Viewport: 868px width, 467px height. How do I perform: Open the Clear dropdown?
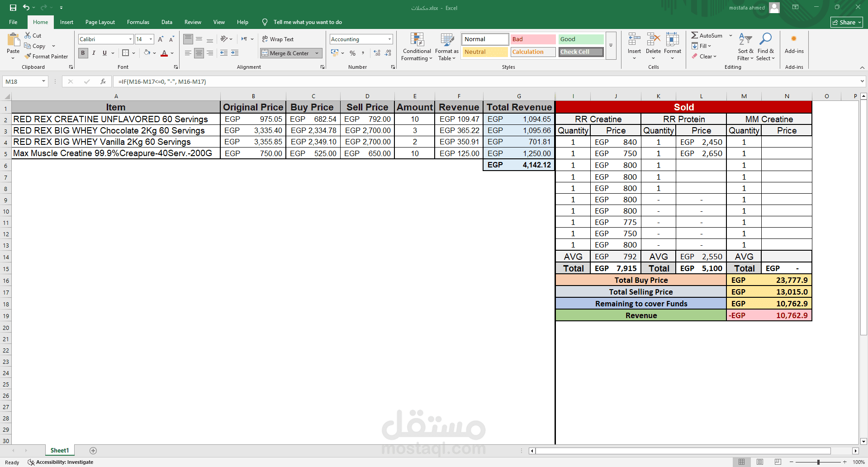704,56
